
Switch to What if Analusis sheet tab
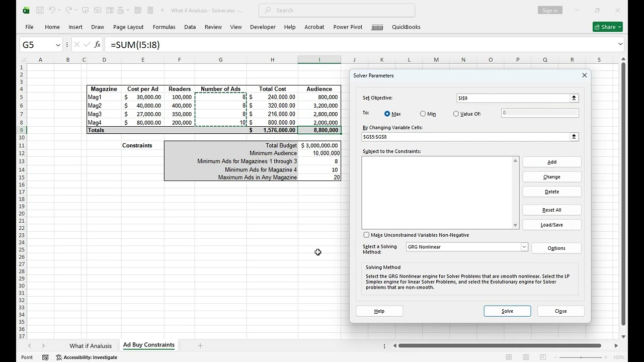(91, 346)
